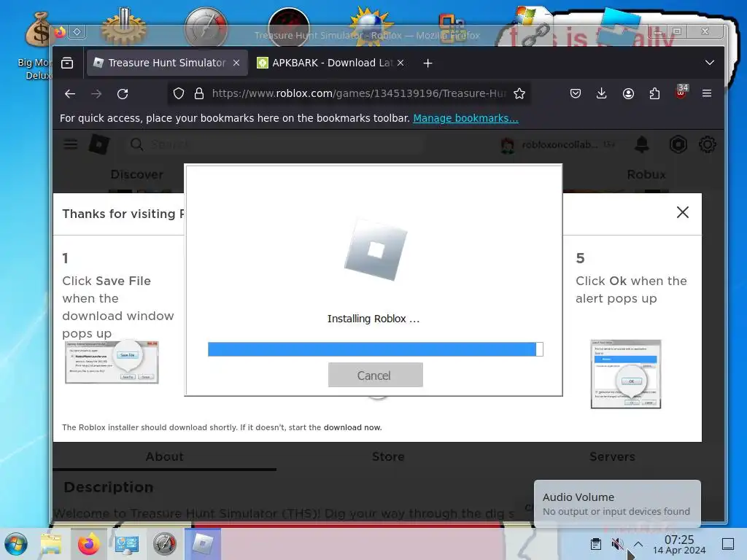This screenshot has width=747, height=560.
Task: Click the taskbar clock showing 07:25
Action: click(x=679, y=544)
